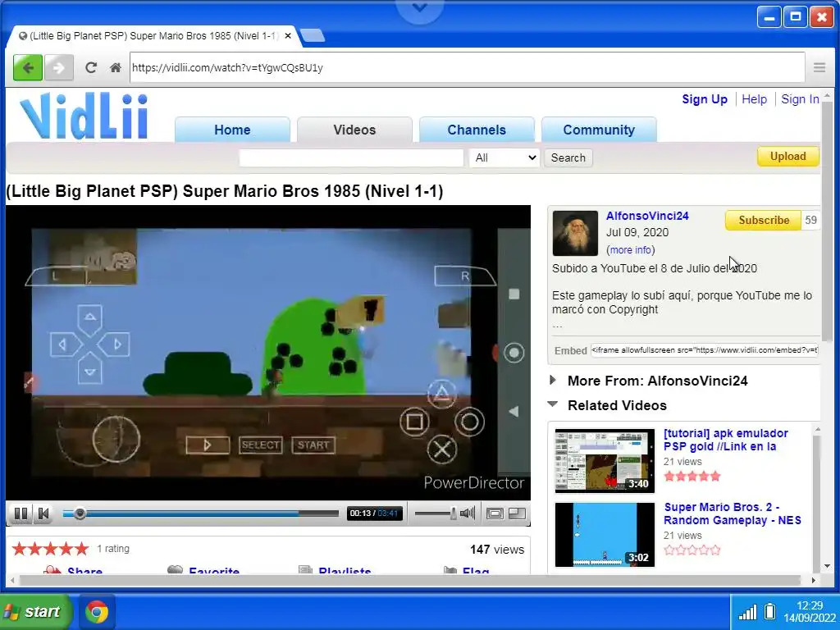Click the 147 views count
Screen dimensions: 840x630
(x=496, y=550)
